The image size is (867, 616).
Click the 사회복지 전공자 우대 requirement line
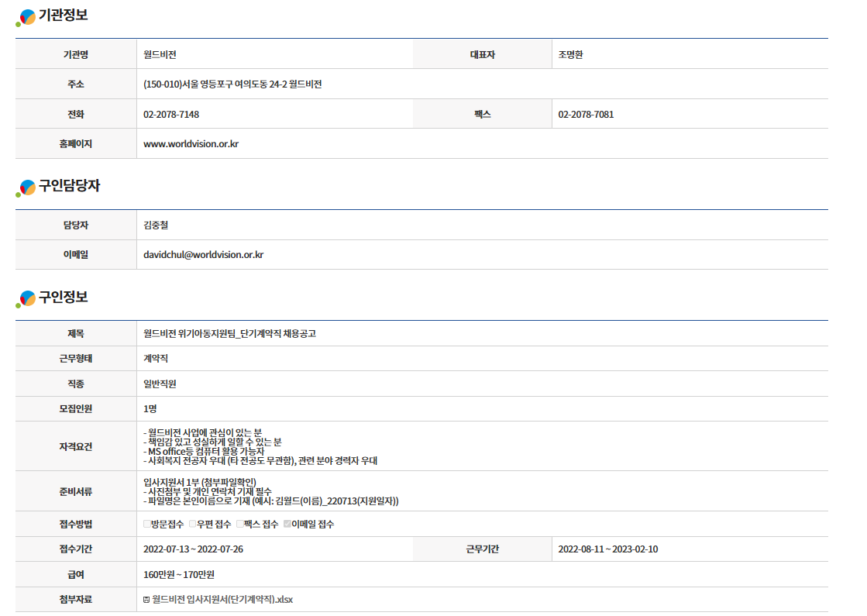(260, 460)
